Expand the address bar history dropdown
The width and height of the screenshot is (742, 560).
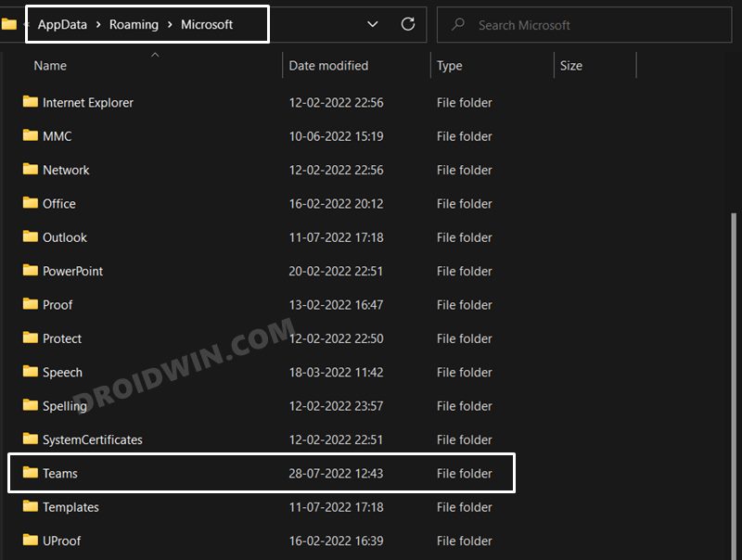(x=373, y=25)
